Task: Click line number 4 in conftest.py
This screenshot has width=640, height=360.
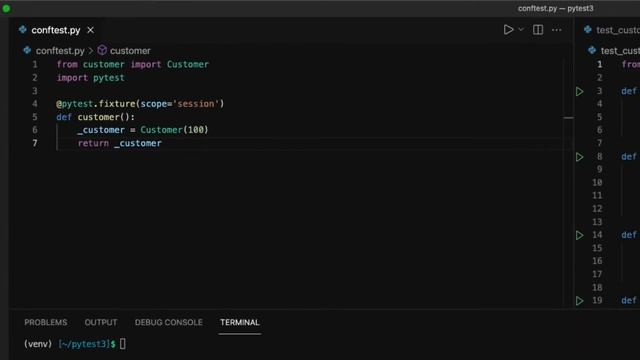Action: [x=35, y=104]
